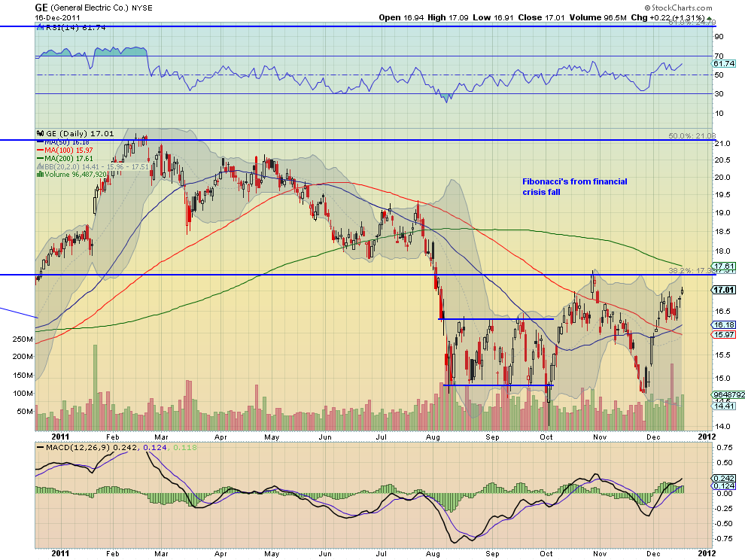Viewport: 745px width, 560px height.
Task: Click the "Volume 96.5M" value in the header
Action: pos(598,17)
